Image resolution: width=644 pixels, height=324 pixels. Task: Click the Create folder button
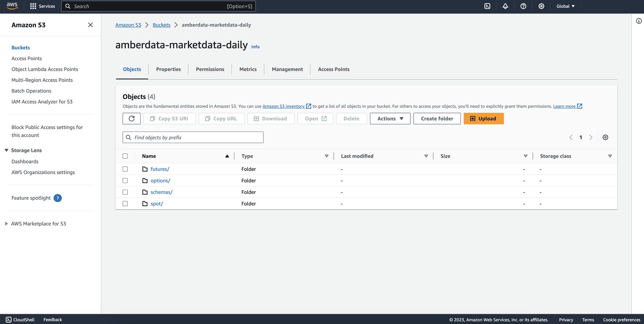[x=437, y=118]
